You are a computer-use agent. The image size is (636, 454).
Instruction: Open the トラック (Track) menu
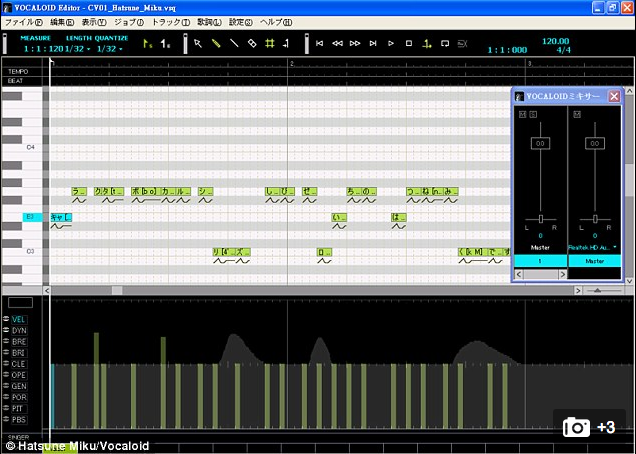[170, 21]
